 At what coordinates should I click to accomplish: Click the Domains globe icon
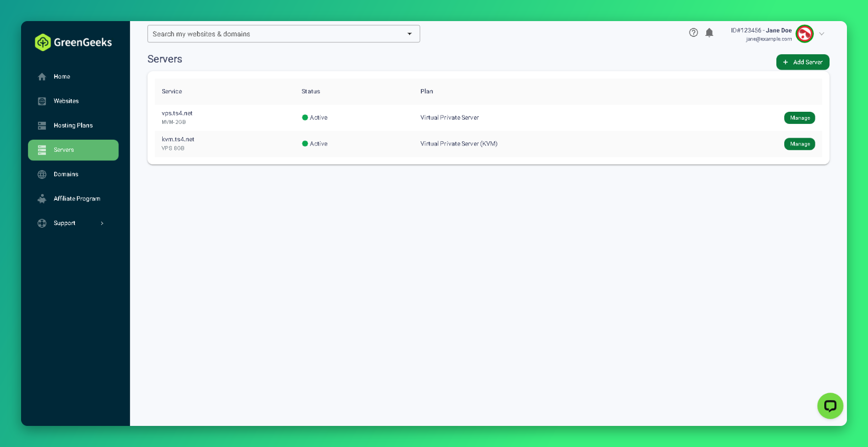point(42,174)
